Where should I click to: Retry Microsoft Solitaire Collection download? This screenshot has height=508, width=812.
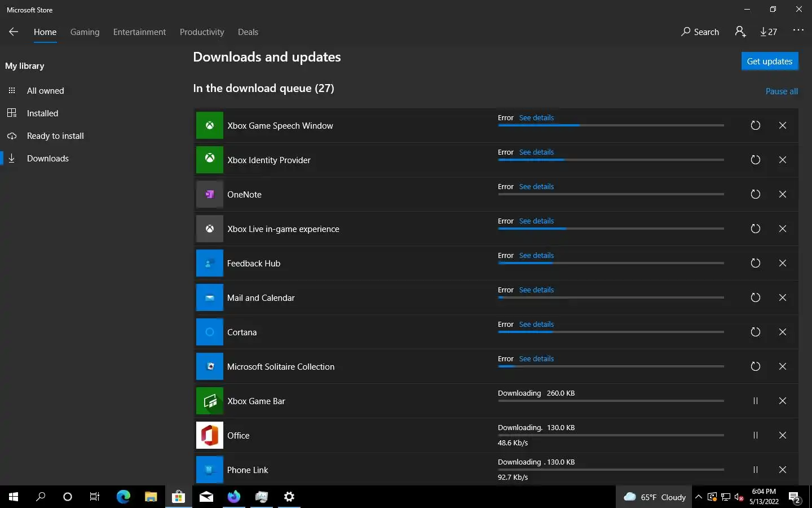click(756, 366)
